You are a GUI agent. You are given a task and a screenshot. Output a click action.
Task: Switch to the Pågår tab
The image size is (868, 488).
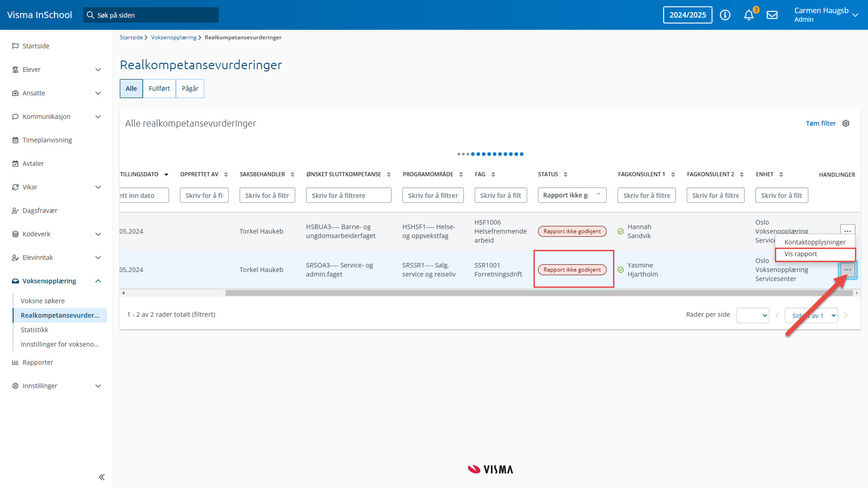(190, 89)
